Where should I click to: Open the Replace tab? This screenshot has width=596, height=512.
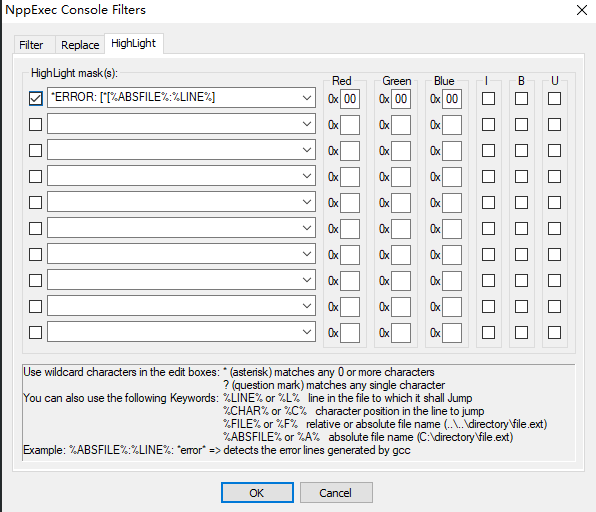(x=80, y=45)
